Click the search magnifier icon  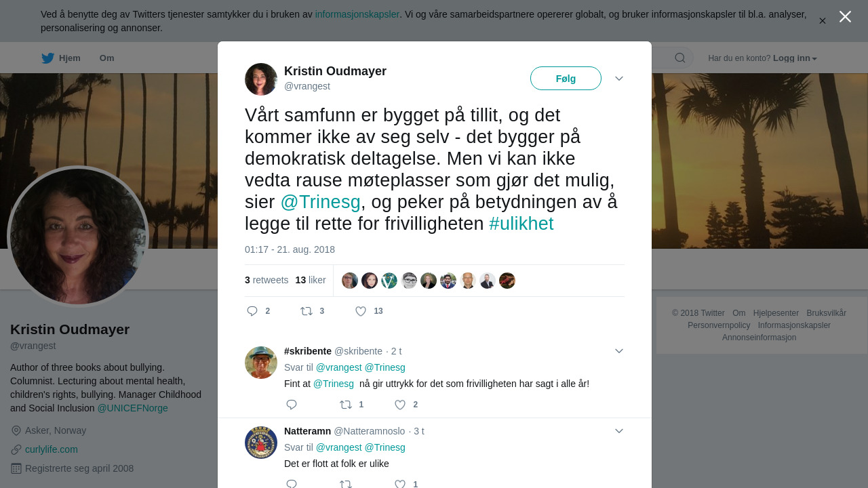click(680, 58)
